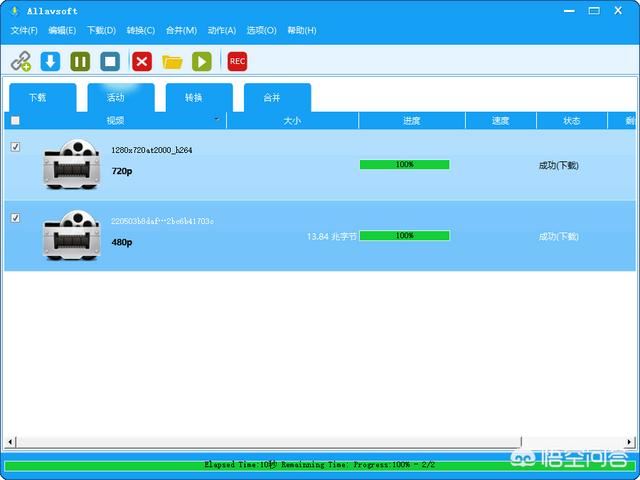Image resolution: width=640 pixels, height=480 pixels.
Task: Open the 文件(F) menu
Action: 24,31
